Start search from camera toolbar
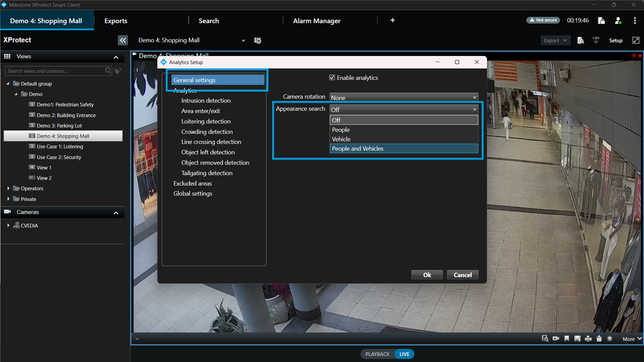The width and height of the screenshot is (644, 362). click(545, 339)
